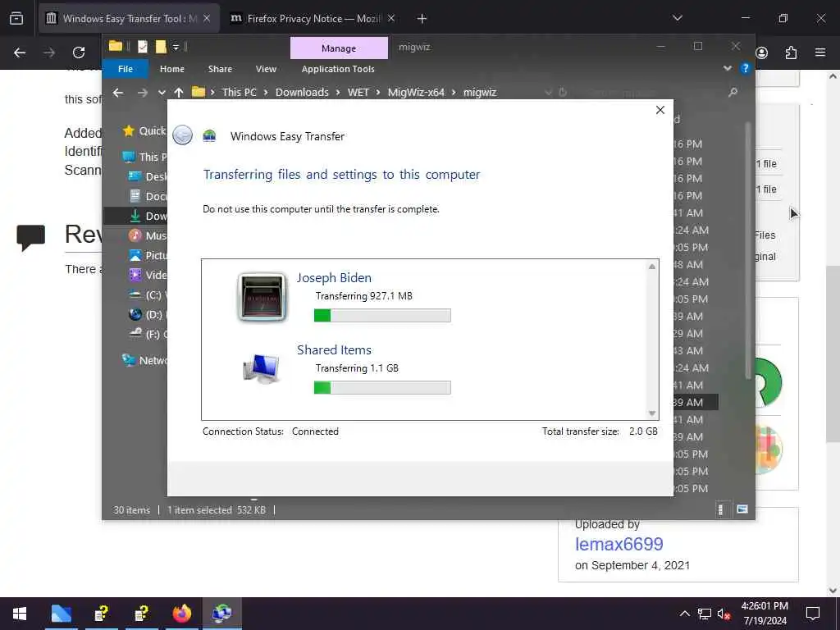Open the notification center icon
Viewport: 840px width, 630px height.
(813, 614)
